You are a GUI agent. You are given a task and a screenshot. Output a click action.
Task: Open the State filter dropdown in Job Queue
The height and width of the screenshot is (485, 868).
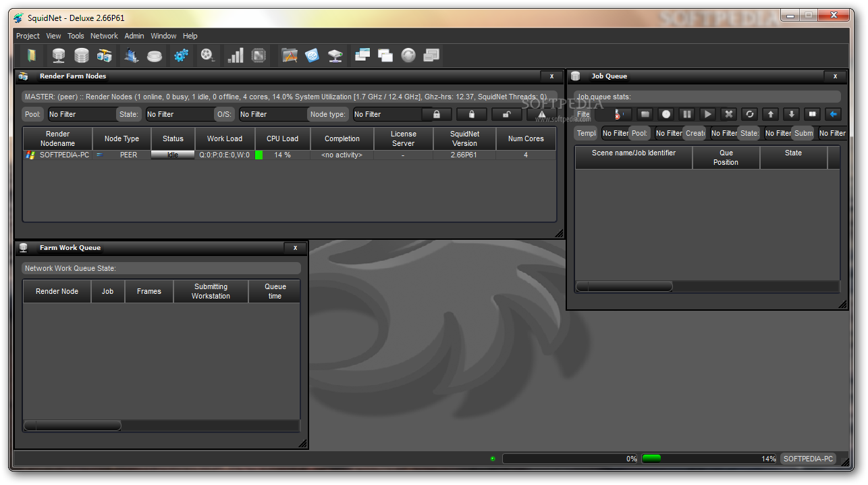[778, 133]
